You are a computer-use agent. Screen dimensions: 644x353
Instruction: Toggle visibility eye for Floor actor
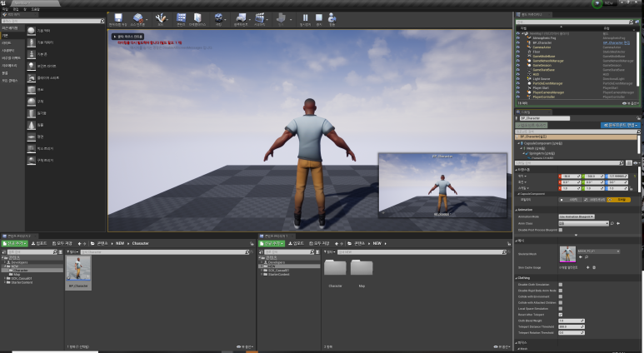(518, 52)
